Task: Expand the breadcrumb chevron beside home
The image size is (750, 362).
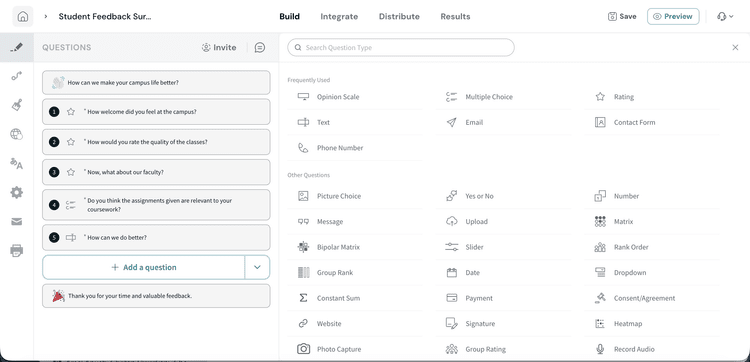Action: (x=46, y=16)
